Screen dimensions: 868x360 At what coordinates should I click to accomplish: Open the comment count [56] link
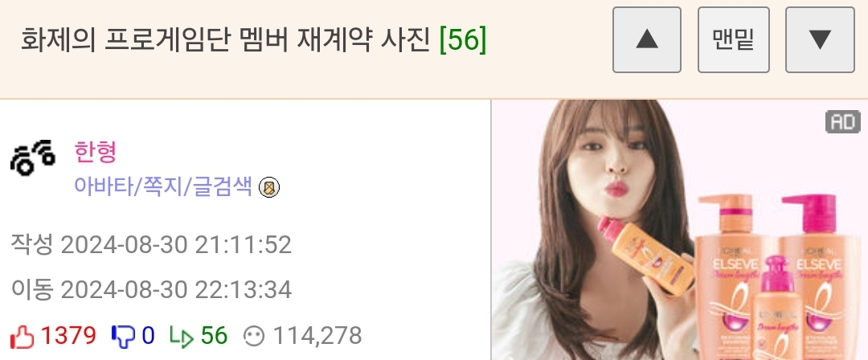click(463, 39)
